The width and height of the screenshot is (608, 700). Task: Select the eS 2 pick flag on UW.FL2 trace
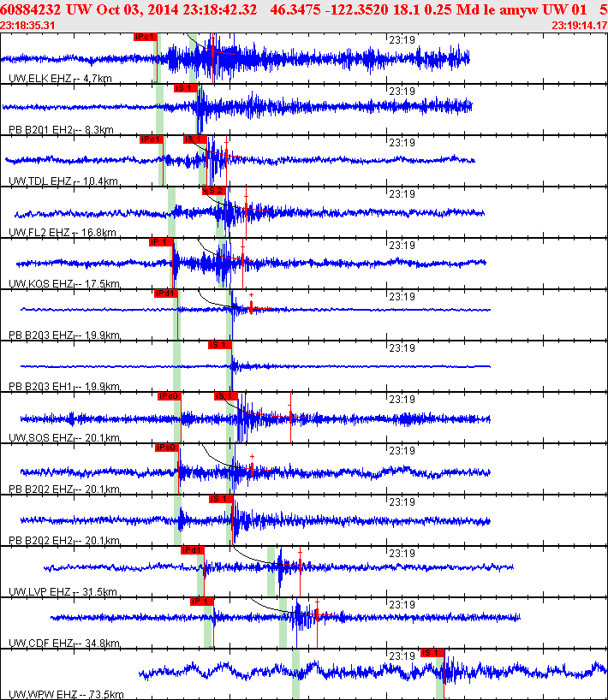(214, 191)
